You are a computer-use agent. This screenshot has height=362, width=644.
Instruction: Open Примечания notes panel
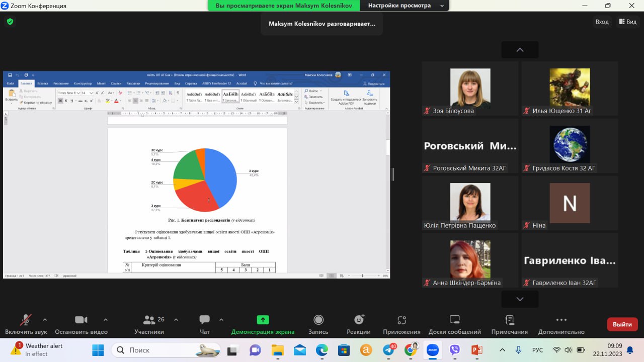[x=509, y=324]
